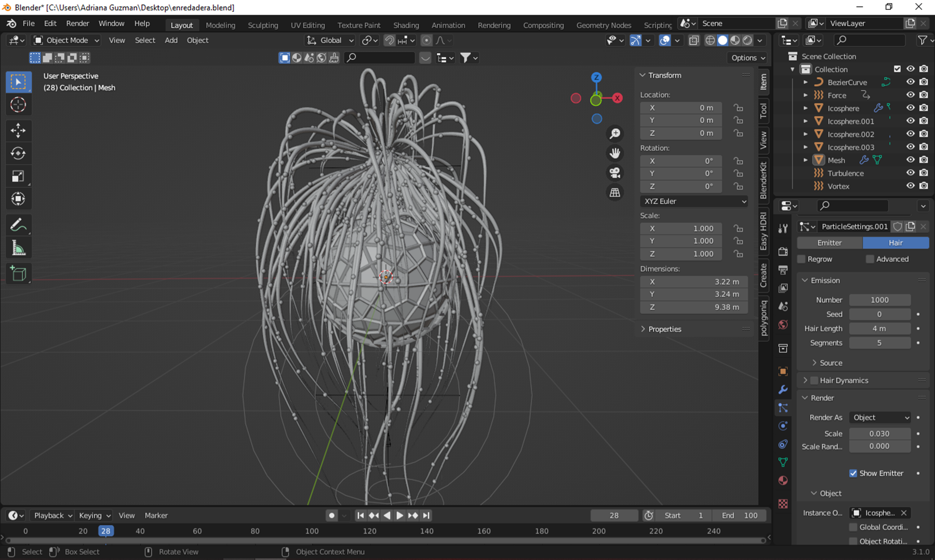Select the Annotate tool

point(18,225)
